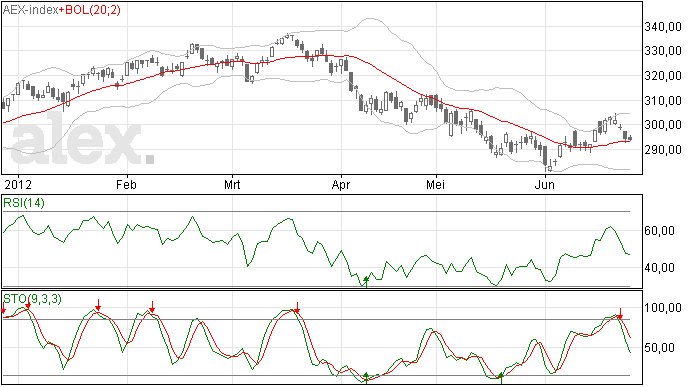Click the 310,00 price axis label
The height and width of the screenshot is (387, 690).
click(x=663, y=101)
